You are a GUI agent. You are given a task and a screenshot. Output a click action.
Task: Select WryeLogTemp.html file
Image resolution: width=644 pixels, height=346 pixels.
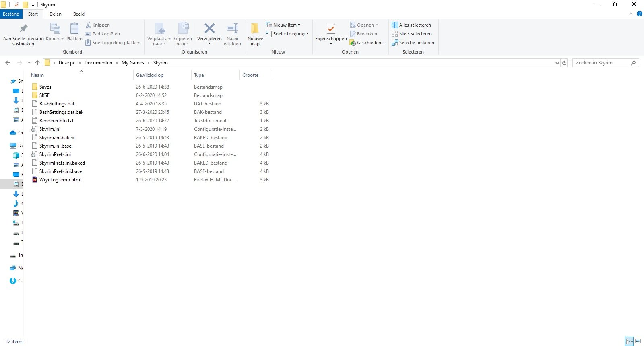coord(60,180)
